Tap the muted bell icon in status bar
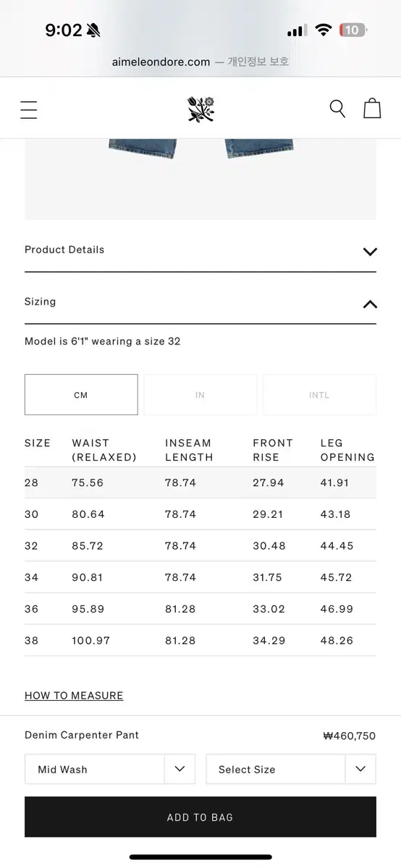 [x=94, y=30]
